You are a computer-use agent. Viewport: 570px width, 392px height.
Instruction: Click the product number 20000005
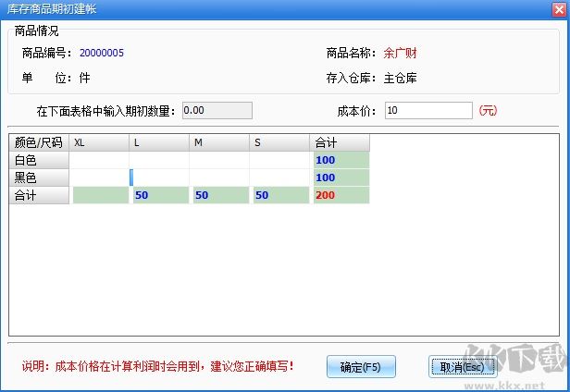[102, 53]
